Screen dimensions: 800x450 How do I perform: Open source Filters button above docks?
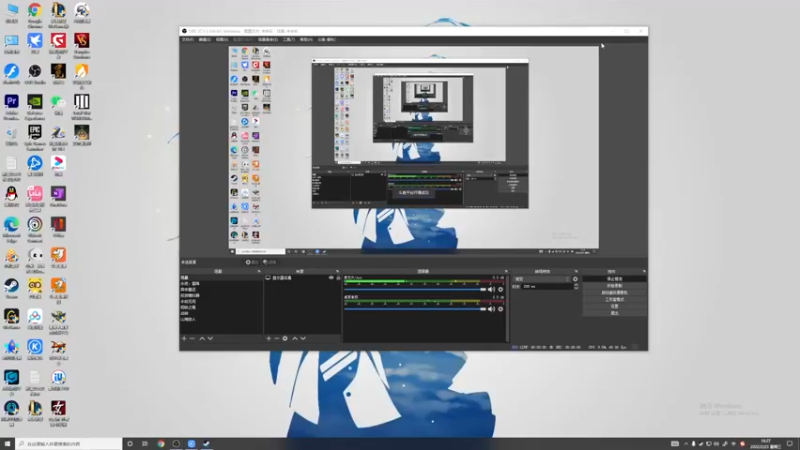269,262
